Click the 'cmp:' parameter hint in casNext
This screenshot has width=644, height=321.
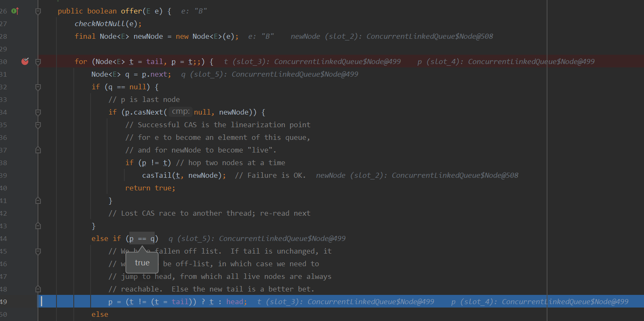(181, 112)
